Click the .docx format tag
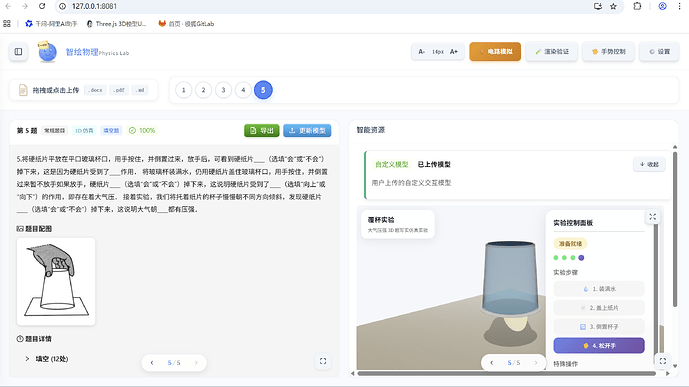The width and height of the screenshot is (689, 387). [x=95, y=90]
